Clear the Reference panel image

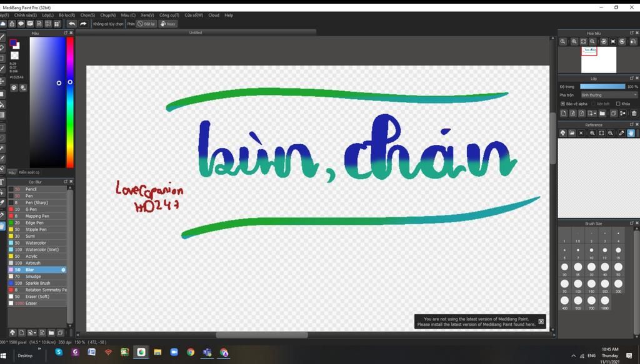[581, 133]
